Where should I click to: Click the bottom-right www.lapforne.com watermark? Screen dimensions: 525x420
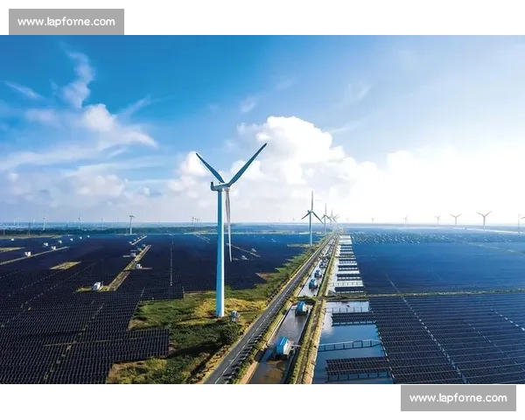[458, 398]
